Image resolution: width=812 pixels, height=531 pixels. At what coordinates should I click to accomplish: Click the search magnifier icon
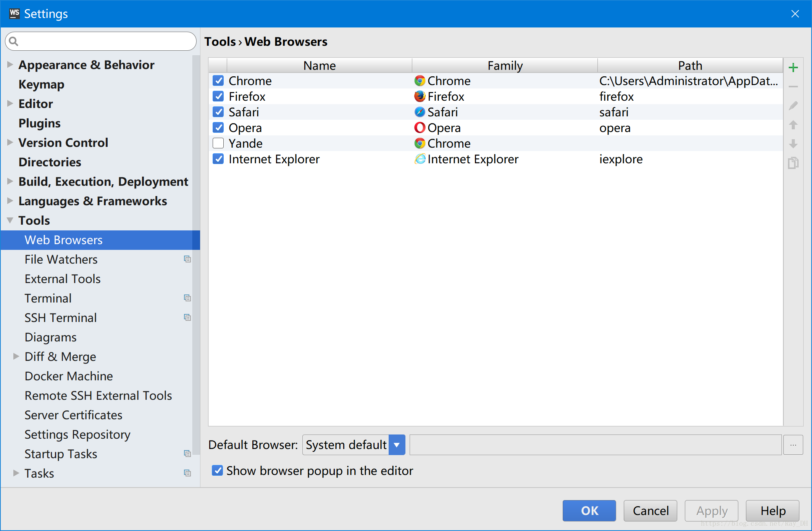[13, 41]
